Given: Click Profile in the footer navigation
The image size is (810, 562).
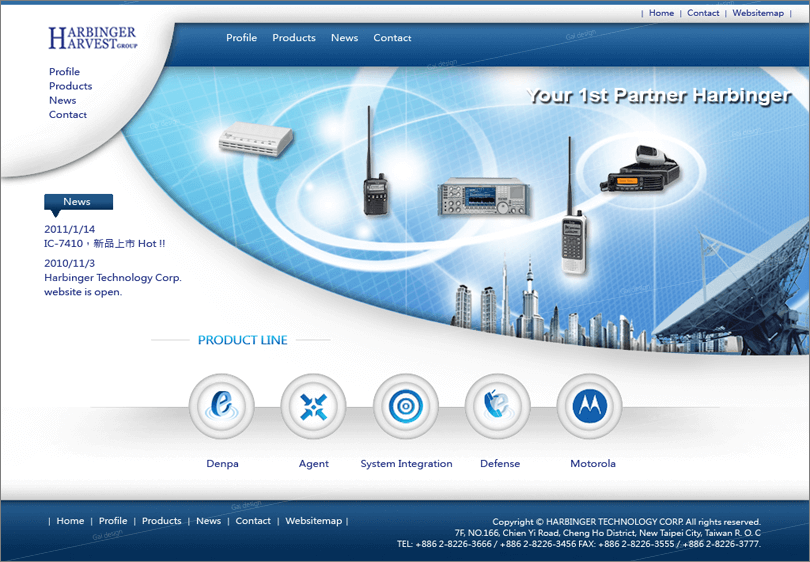Looking at the screenshot, I should pos(113,521).
